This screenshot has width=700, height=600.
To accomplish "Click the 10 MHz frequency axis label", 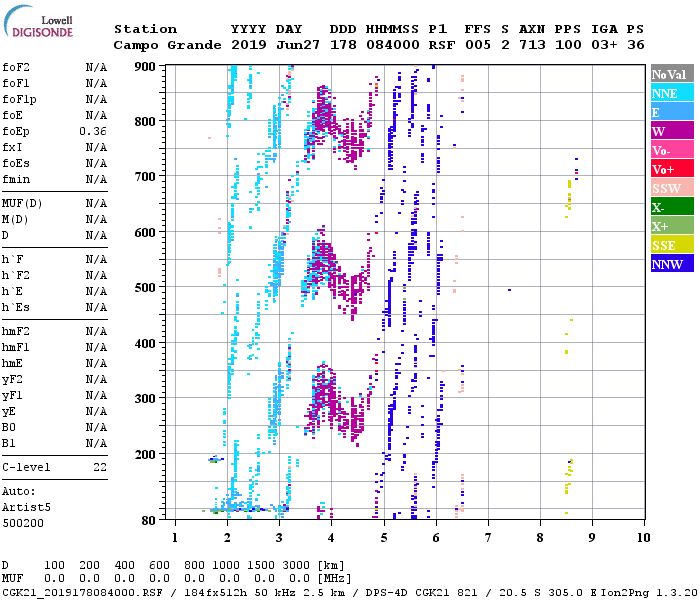I will click(643, 538).
